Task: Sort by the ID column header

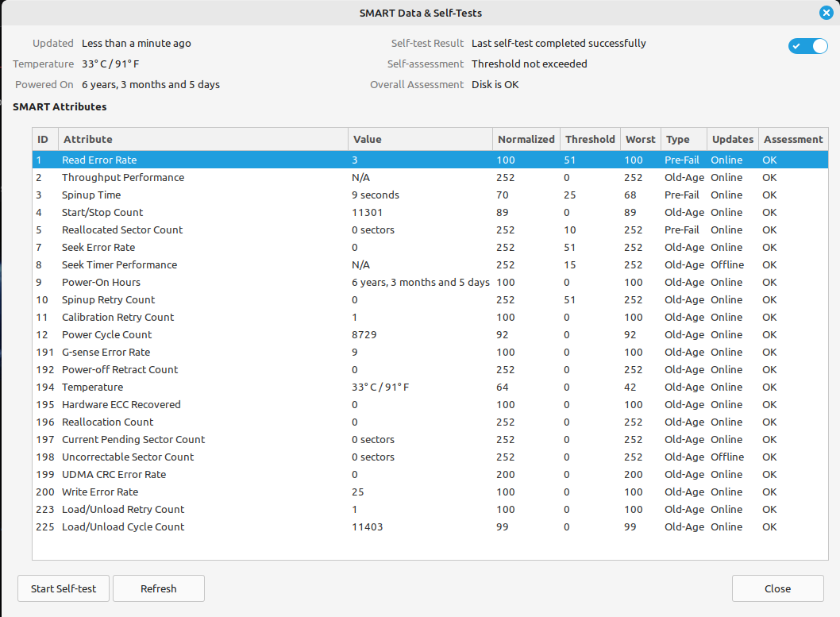Action: point(44,139)
